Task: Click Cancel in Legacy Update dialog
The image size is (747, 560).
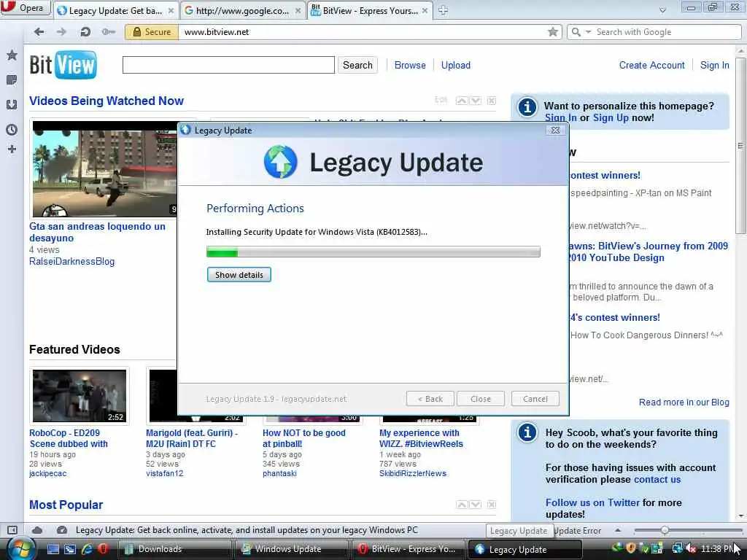Action: 535,399
